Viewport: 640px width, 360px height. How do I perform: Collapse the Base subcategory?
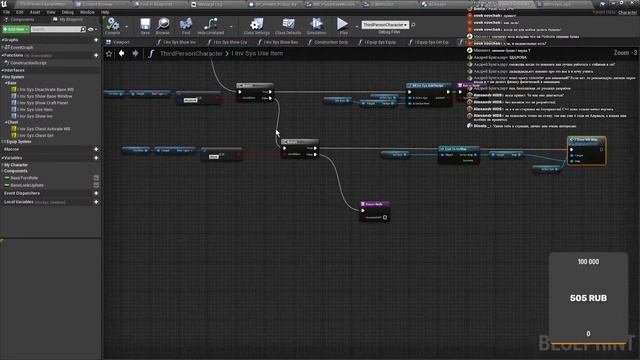[x=6, y=83]
